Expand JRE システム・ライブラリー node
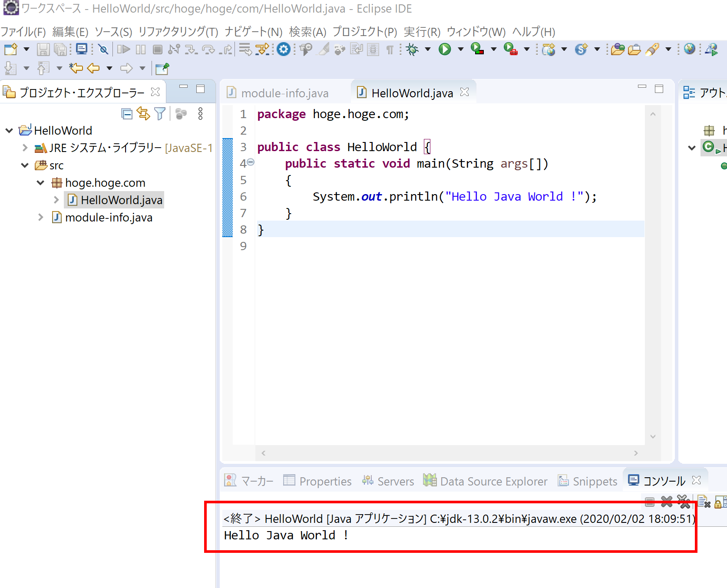This screenshot has width=727, height=588. point(25,148)
